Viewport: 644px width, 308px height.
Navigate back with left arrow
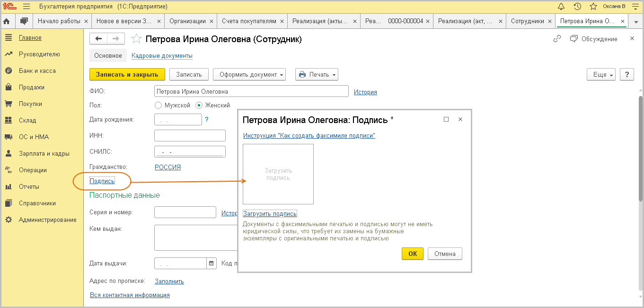point(98,39)
